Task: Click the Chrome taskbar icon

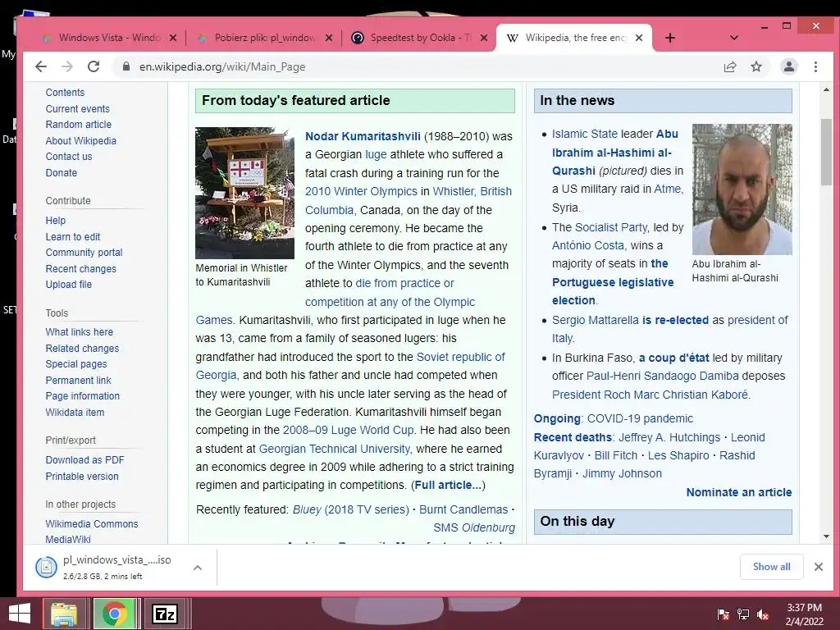Action: [114, 614]
